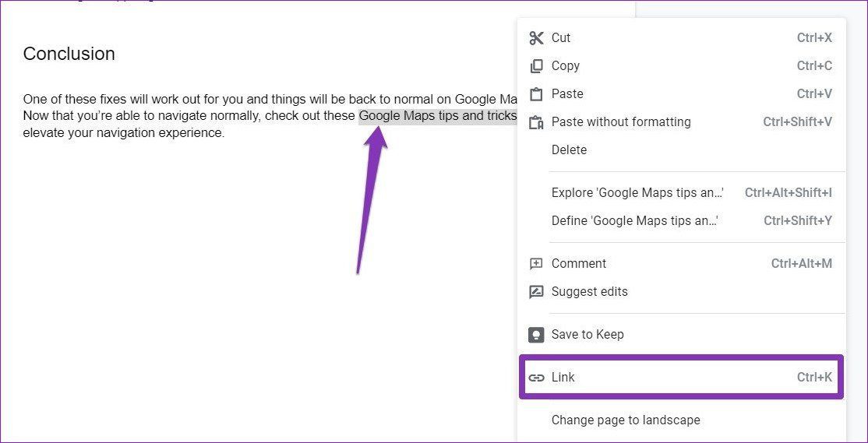
Task: Click the Paste without formatting icon
Action: (x=536, y=122)
